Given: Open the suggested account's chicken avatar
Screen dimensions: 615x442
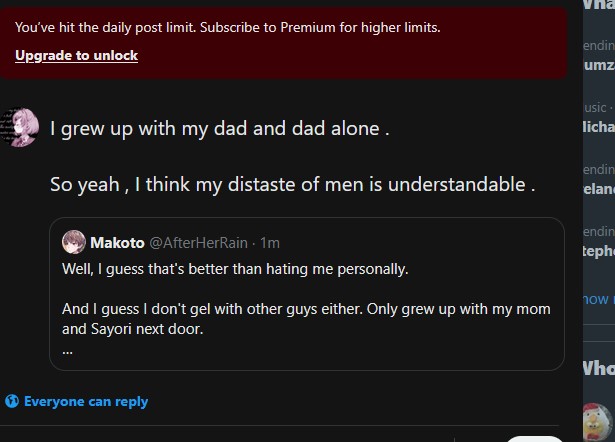Looking at the screenshot, I should click(598, 422).
